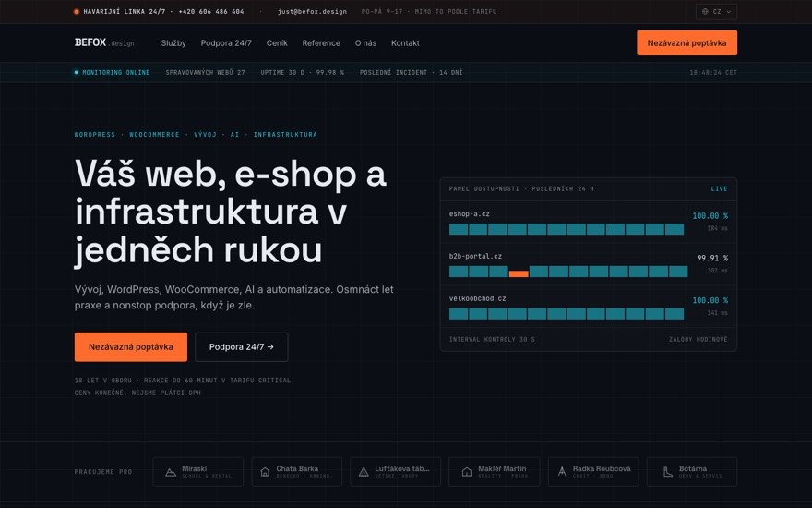Open the Podpora 24/7 navigation item
Viewport: 812px width, 508px height.
click(x=226, y=43)
